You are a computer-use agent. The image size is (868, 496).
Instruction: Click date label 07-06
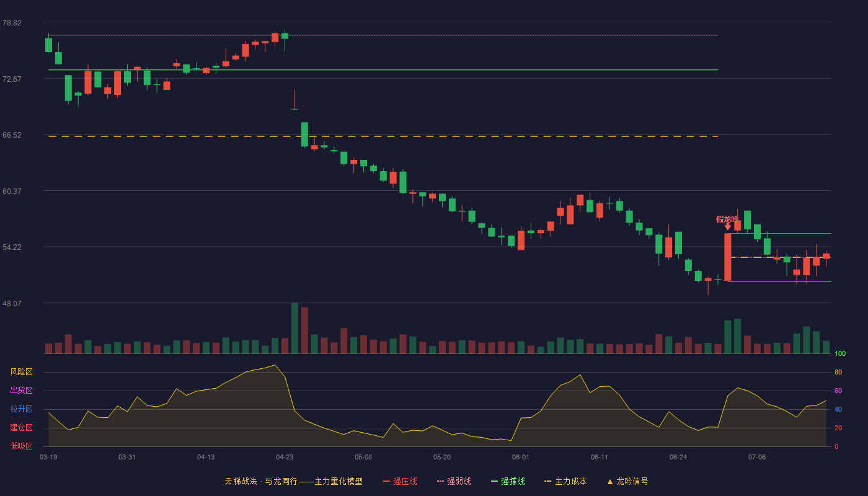point(757,457)
